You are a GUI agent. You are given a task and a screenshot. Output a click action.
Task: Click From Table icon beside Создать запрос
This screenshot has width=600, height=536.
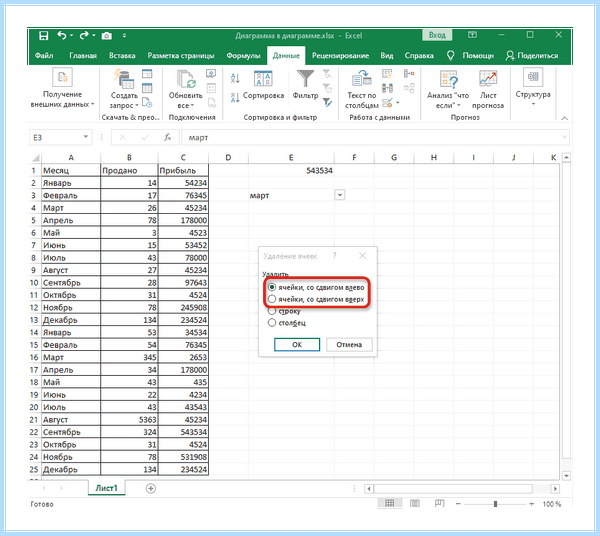(x=147, y=88)
